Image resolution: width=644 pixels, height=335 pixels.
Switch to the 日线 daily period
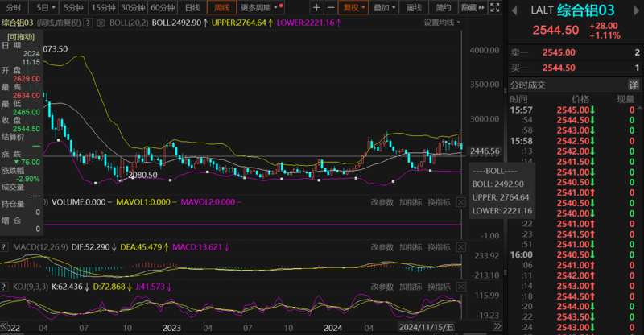pyautogui.click(x=192, y=7)
